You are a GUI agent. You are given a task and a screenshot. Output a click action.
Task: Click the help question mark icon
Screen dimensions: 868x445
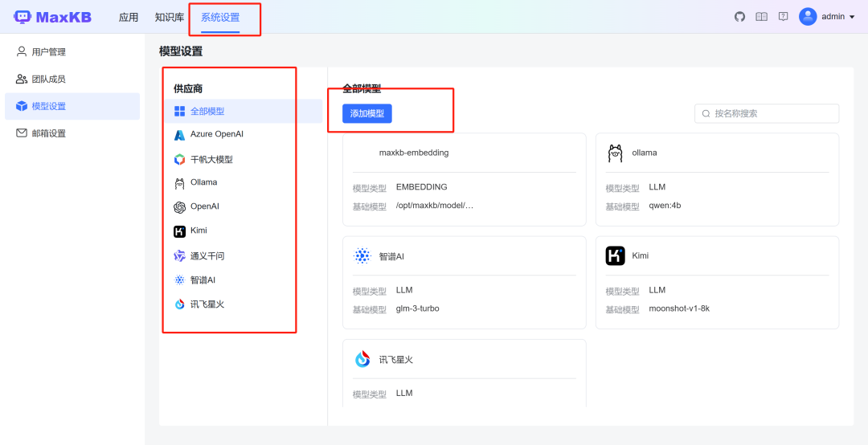click(x=783, y=17)
